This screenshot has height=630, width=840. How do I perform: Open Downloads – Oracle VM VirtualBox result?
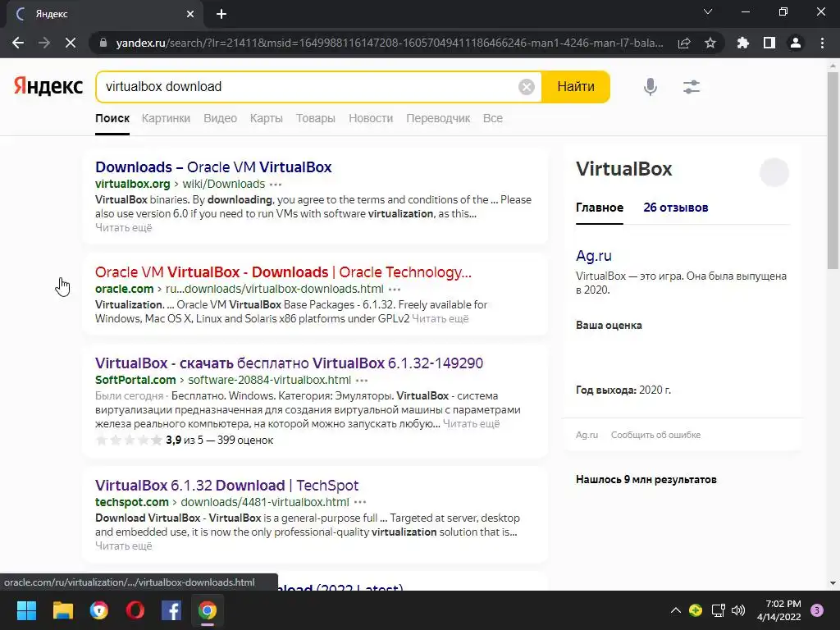pyautogui.click(x=213, y=167)
